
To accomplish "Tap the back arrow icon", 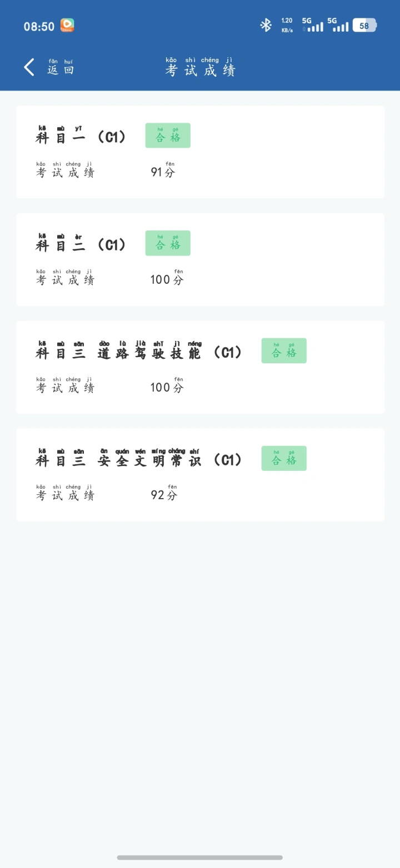I will (29, 67).
